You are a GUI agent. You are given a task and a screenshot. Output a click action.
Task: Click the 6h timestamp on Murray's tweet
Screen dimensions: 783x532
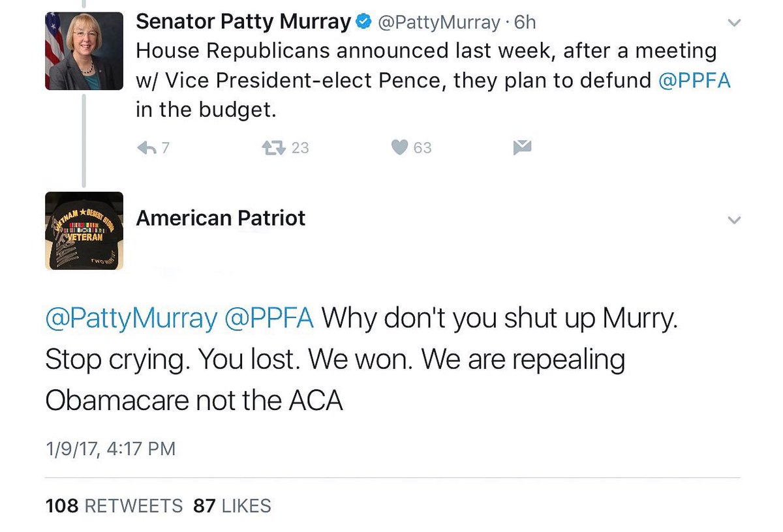click(x=525, y=23)
